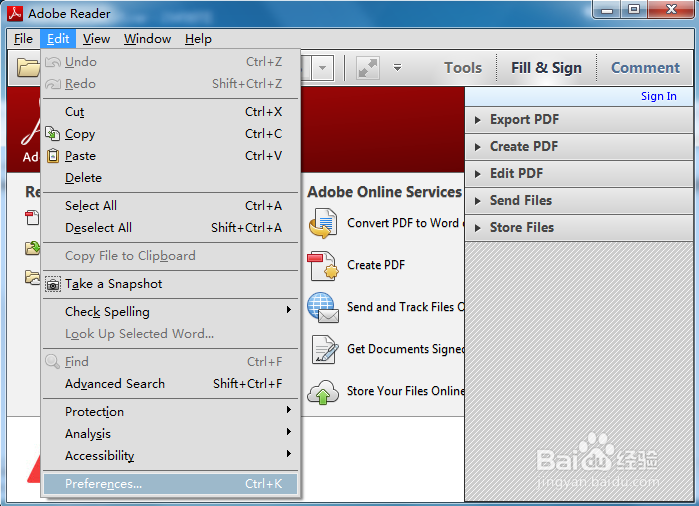Open the Window menu
The image size is (699, 506).
tap(148, 39)
